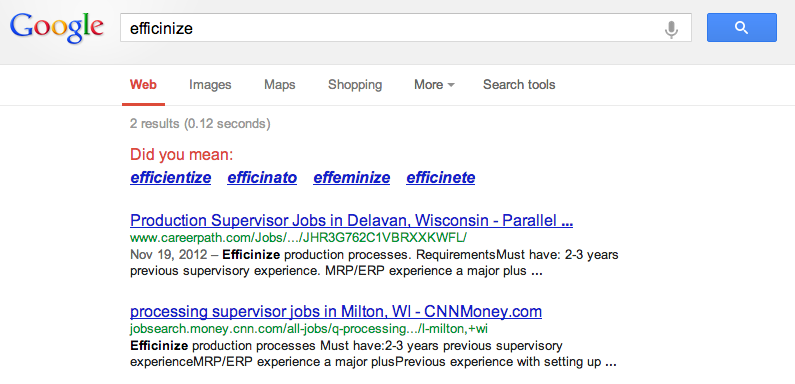
Task: Select the Web tab
Action: [143, 85]
